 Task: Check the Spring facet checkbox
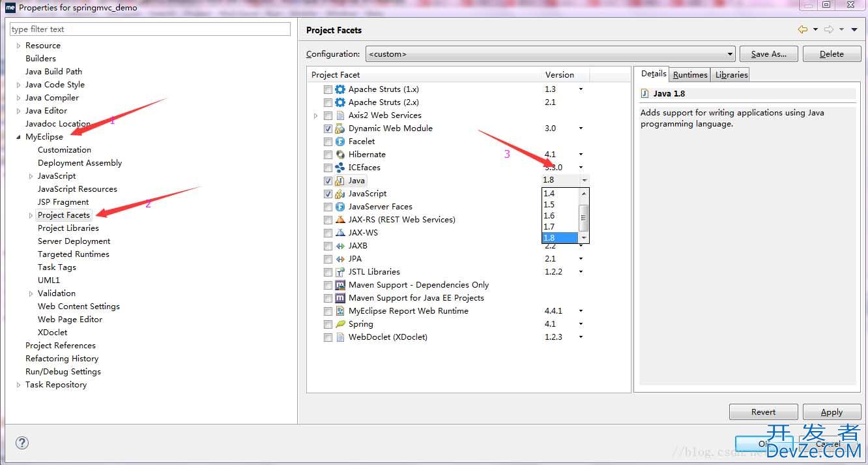pos(328,324)
